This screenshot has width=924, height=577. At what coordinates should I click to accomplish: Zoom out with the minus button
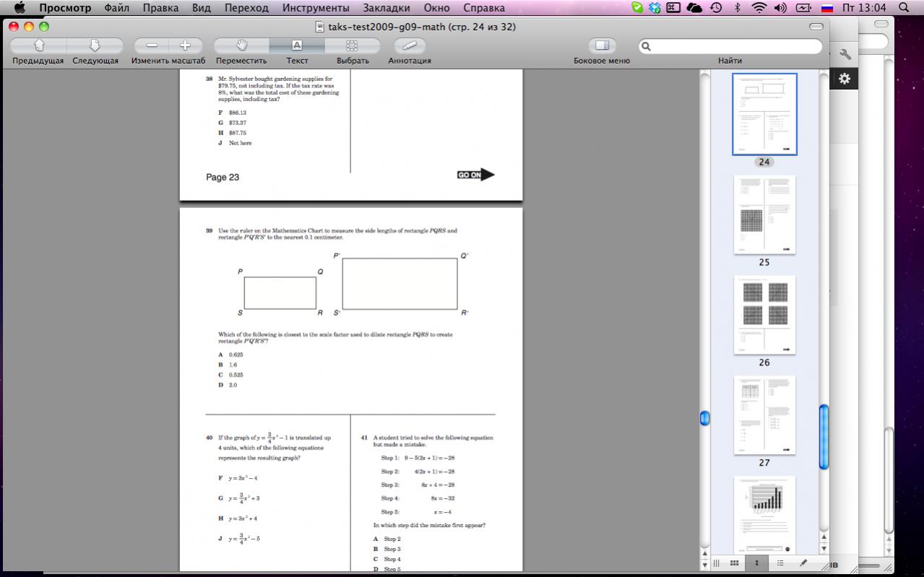coord(152,45)
